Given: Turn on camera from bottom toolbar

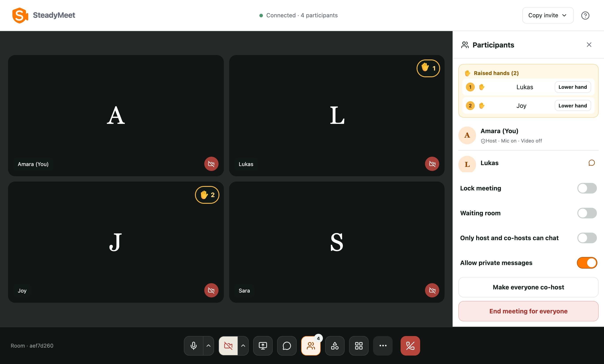Looking at the screenshot, I should pyautogui.click(x=228, y=346).
